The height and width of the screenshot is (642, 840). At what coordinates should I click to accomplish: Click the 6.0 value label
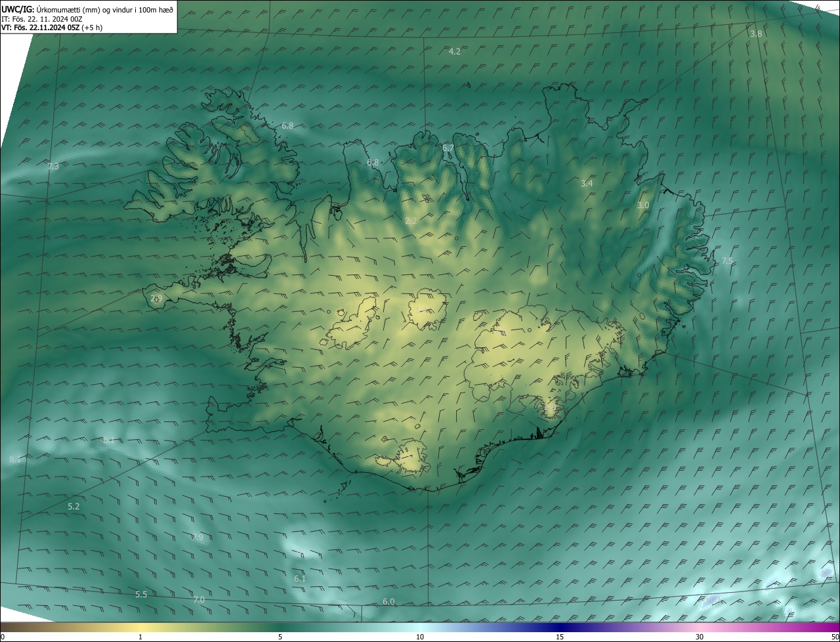(388, 602)
